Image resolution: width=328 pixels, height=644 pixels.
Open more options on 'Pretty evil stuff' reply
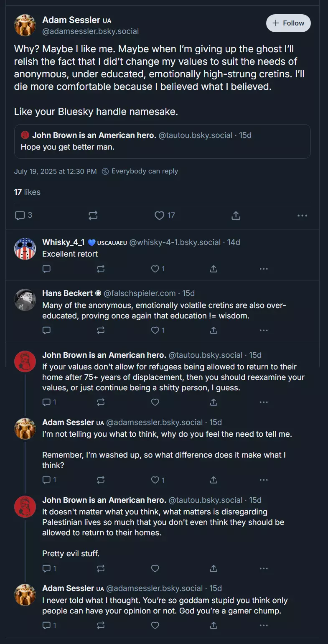click(264, 569)
